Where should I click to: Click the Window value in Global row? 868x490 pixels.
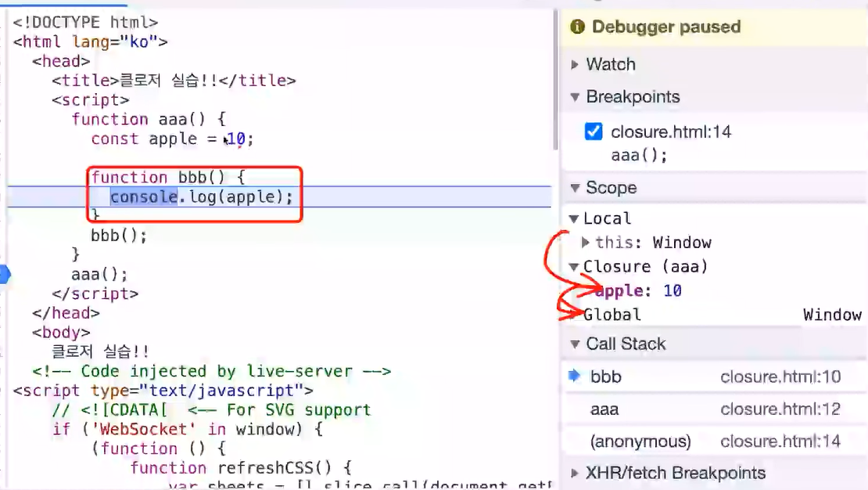832,315
